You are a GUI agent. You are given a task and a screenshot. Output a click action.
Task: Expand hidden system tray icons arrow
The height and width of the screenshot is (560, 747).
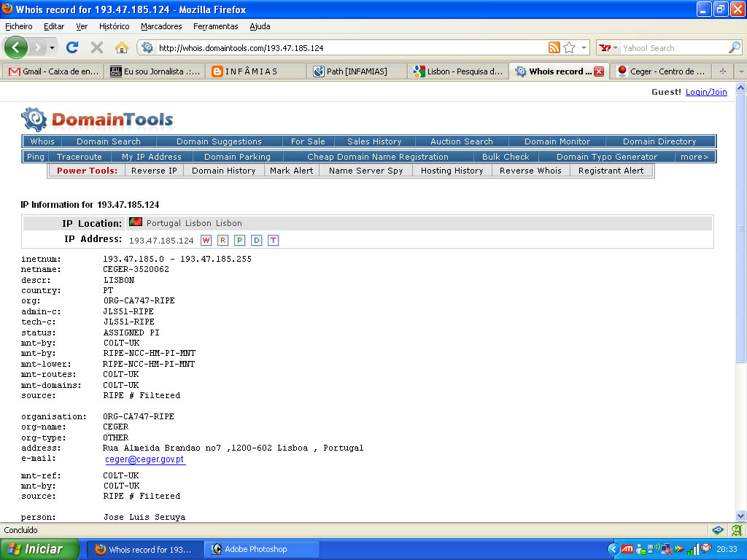614,550
